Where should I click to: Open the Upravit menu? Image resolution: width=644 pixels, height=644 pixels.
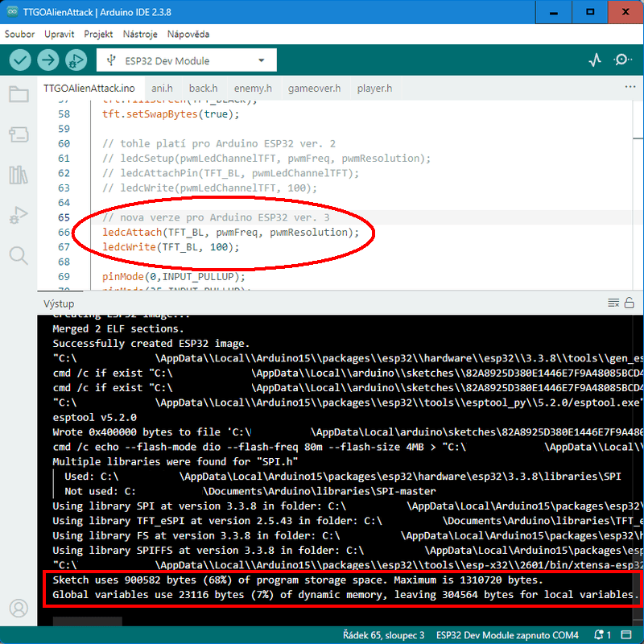pos(59,34)
